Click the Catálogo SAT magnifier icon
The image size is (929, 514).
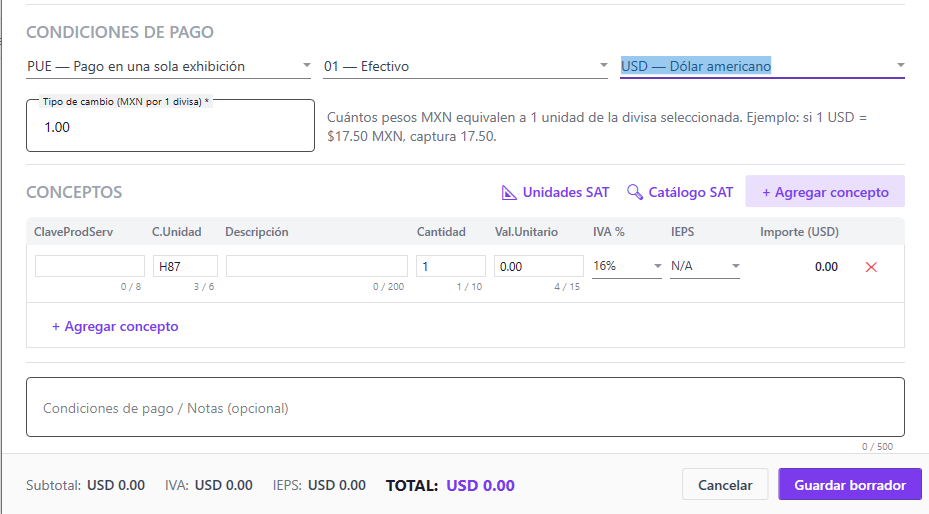pyautogui.click(x=635, y=192)
